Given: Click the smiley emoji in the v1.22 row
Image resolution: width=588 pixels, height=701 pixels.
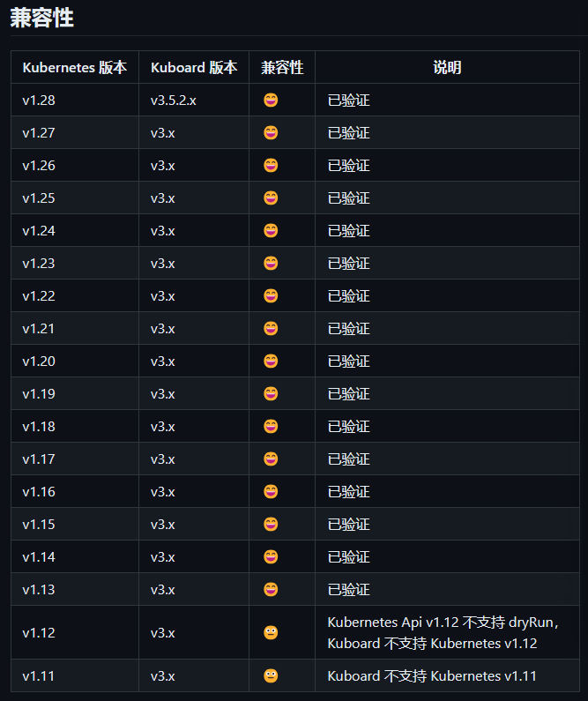Looking at the screenshot, I should pyautogui.click(x=271, y=296).
